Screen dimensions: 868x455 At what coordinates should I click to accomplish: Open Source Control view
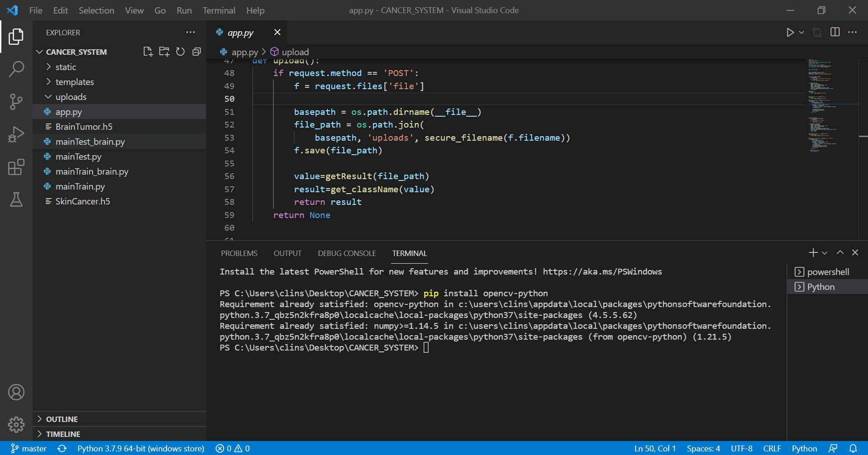(x=16, y=102)
